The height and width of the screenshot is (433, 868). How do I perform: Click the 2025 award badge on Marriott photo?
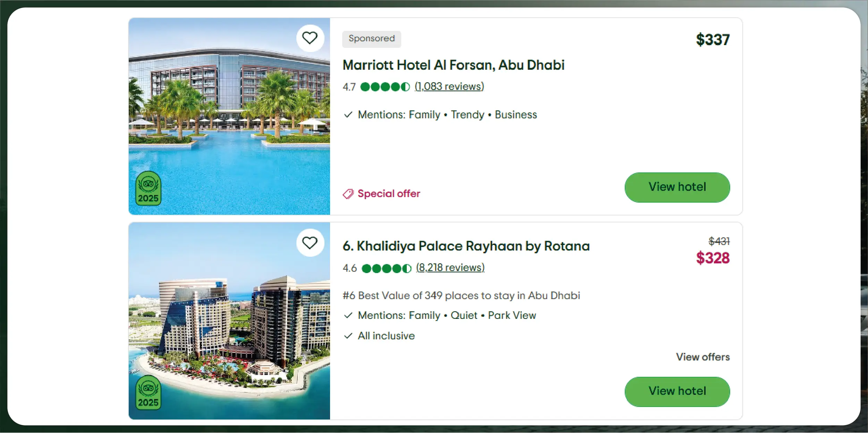pyautogui.click(x=148, y=188)
